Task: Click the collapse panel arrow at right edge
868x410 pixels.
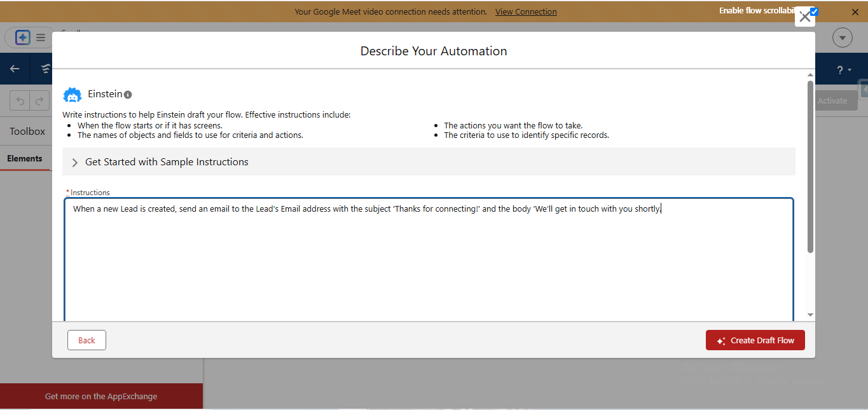Action: coord(864,90)
